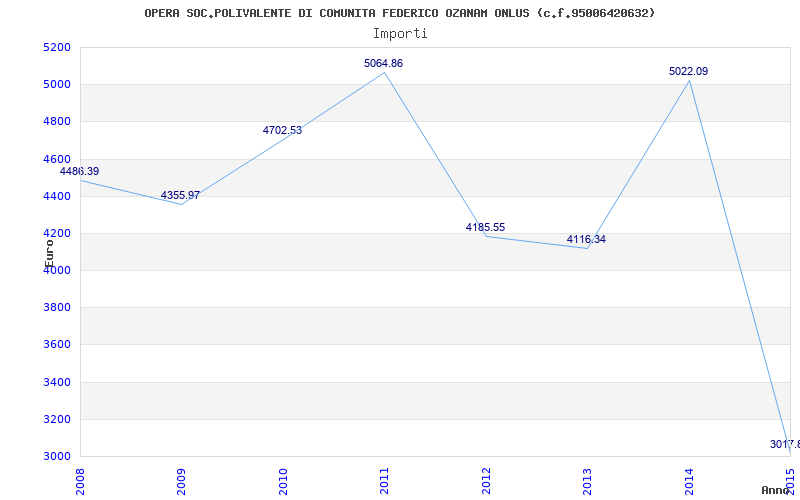Click the x-axis year label 2009
Image resolution: width=800 pixels, height=500 pixels.
[x=181, y=482]
